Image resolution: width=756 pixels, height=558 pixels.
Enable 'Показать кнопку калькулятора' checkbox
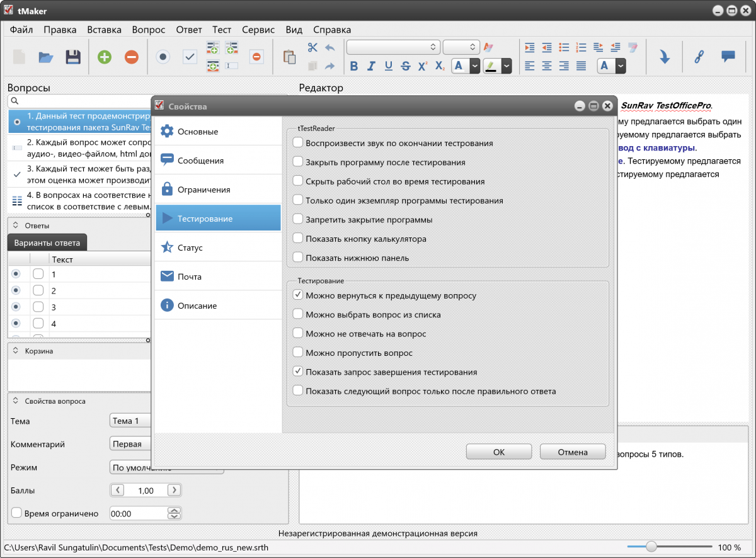click(x=298, y=239)
